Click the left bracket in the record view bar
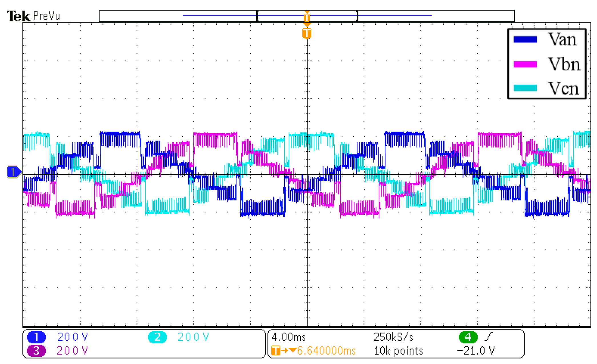 (257, 16)
